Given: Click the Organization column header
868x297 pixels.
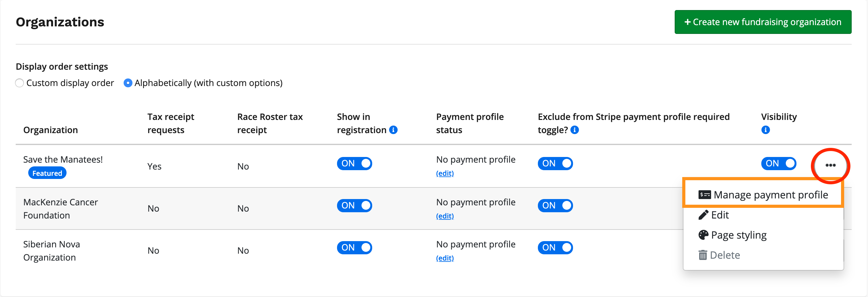Looking at the screenshot, I should (x=51, y=130).
